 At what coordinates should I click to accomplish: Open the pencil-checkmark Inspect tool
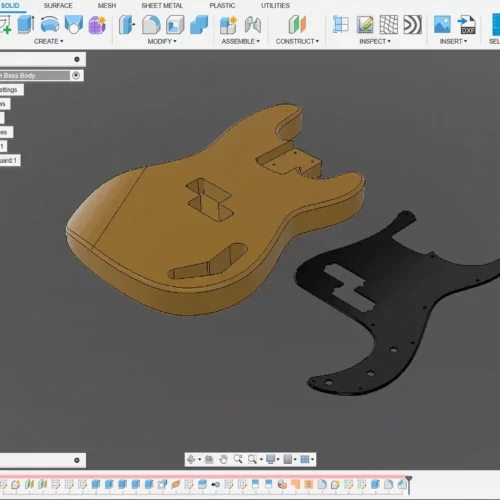(365, 24)
